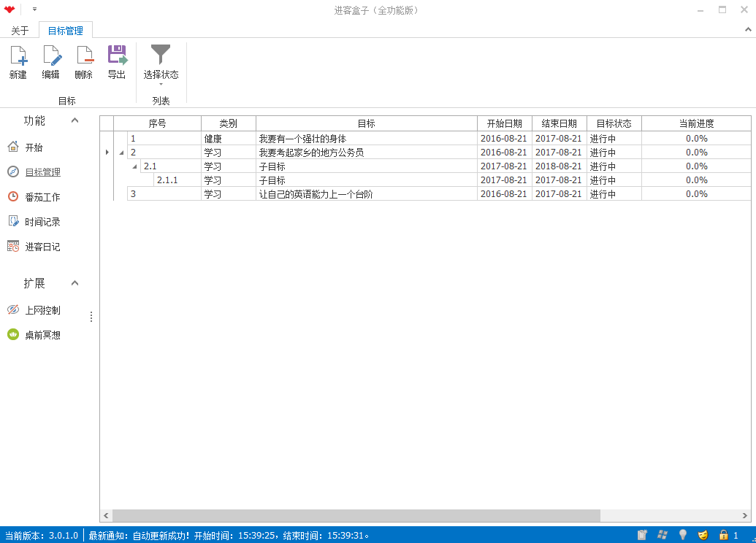Sort by the 目标 column header
This screenshot has width=756, height=543.
click(367, 123)
